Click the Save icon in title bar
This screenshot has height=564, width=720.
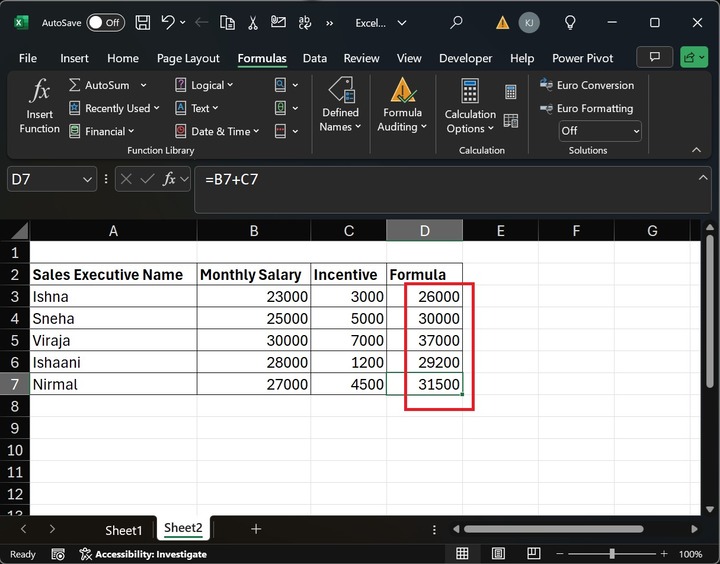[x=143, y=22]
